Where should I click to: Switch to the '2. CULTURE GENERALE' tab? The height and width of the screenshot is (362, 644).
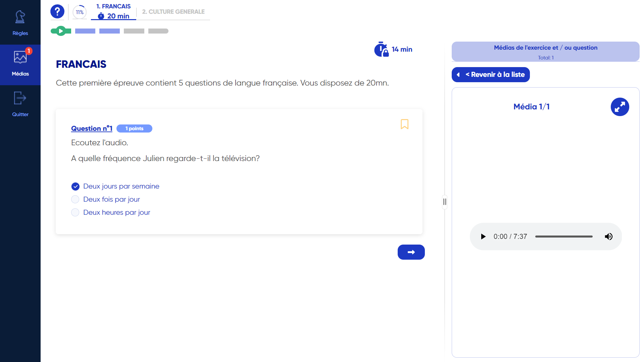tap(173, 11)
